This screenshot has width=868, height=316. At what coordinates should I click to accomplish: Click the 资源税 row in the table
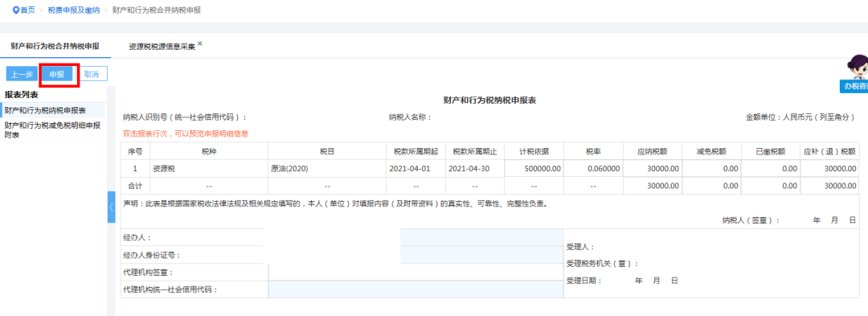pyautogui.click(x=490, y=169)
